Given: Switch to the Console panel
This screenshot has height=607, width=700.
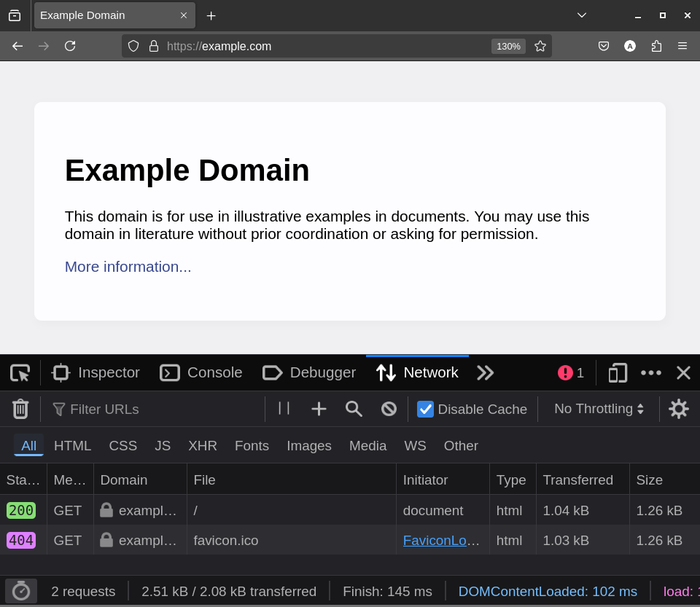Looking at the screenshot, I should (201, 373).
